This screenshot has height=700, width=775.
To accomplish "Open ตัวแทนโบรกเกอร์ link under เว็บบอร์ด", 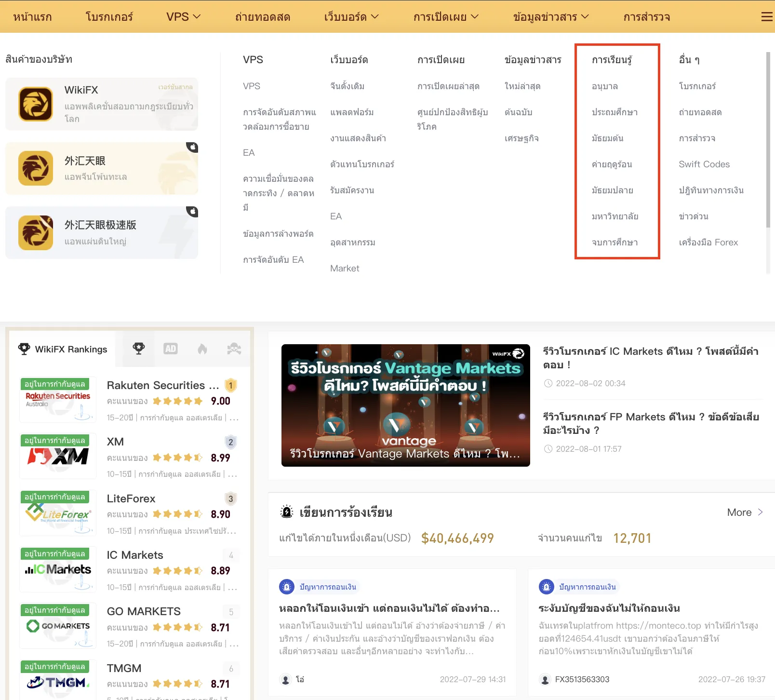I will (362, 164).
